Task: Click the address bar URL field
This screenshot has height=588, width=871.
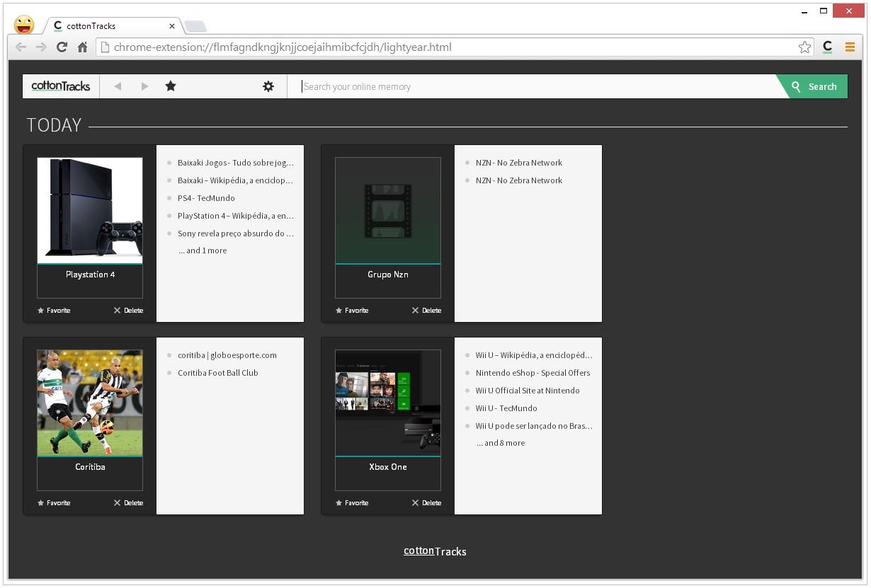Action: click(453, 47)
